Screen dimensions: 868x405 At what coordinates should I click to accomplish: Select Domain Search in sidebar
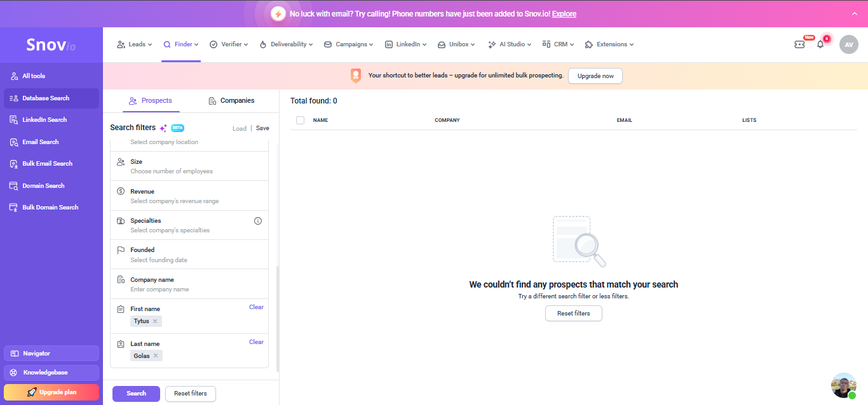[51, 186]
